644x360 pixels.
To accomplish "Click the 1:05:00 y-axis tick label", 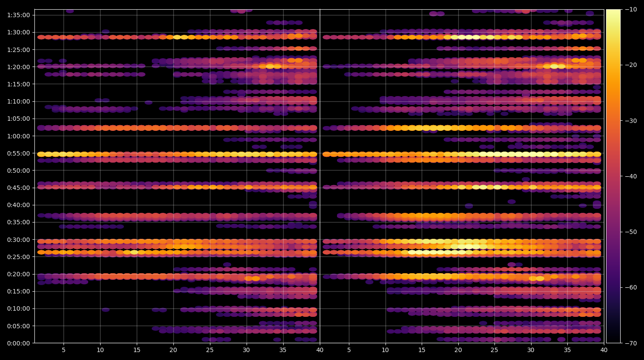I will tap(19, 119).
